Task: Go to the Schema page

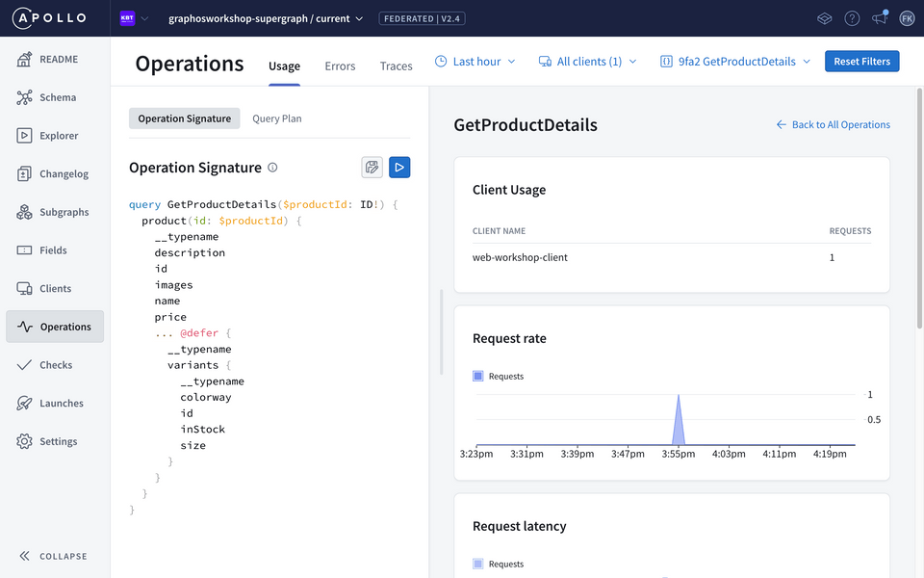Action: click(x=55, y=97)
